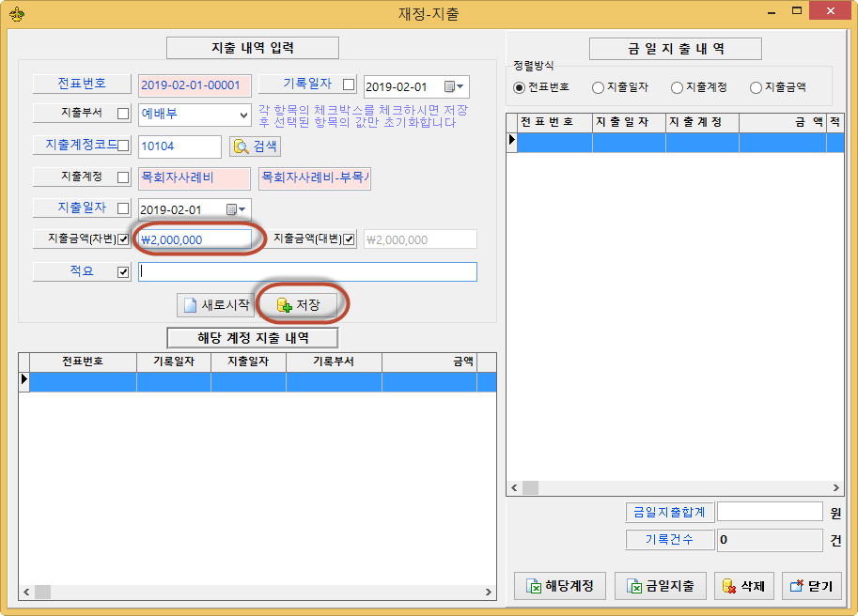Viewport: 858px width, 616px height.
Task: Click the app icon in title bar
Action: click(x=15, y=13)
